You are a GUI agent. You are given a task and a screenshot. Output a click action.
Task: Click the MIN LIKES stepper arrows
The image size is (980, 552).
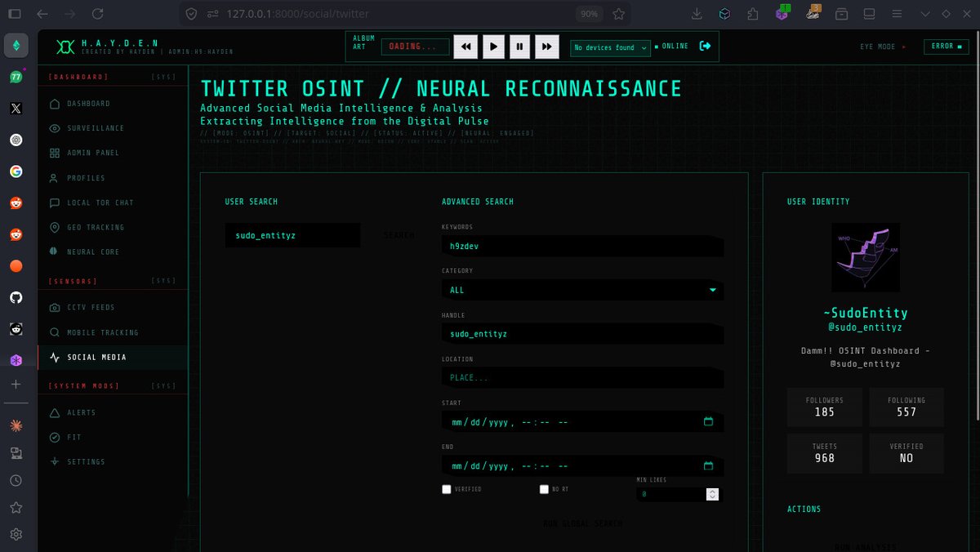click(x=712, y=494)
